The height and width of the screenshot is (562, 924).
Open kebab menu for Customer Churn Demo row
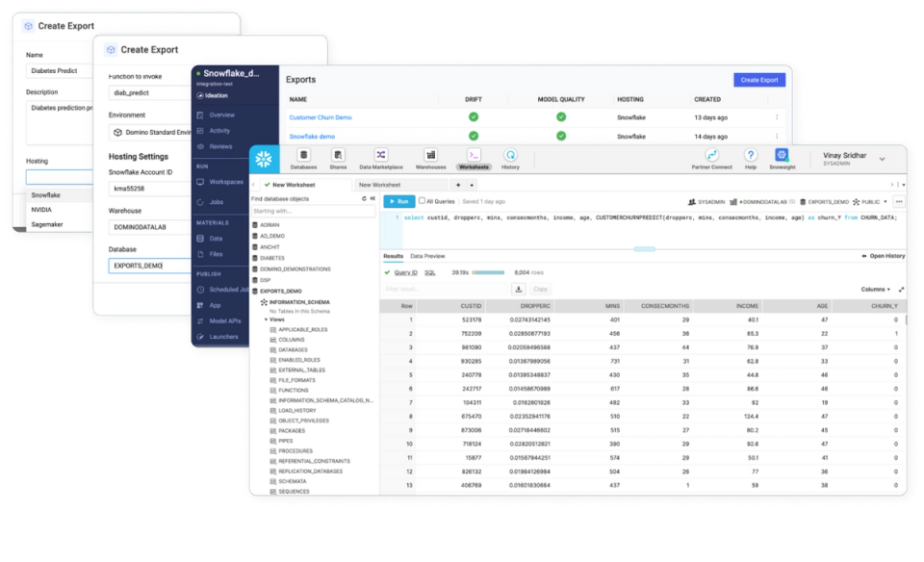pyautogui.click(x=777, y=117)
